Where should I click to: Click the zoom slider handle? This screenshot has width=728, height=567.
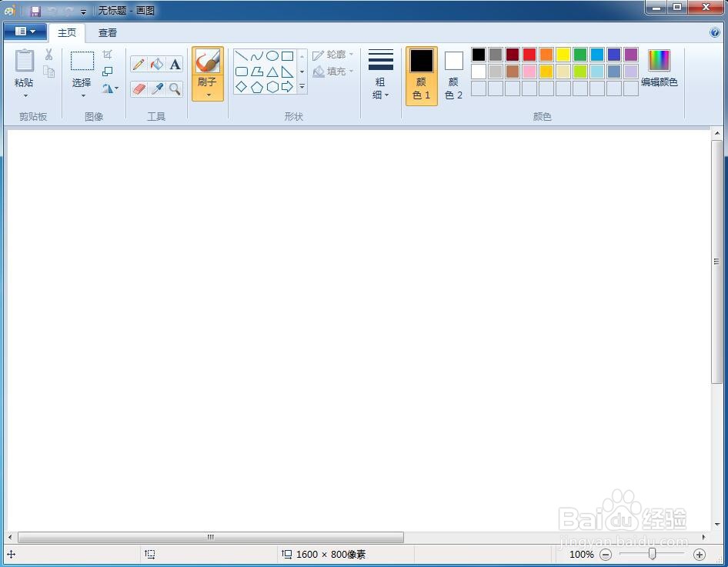[x=653, y=554]
